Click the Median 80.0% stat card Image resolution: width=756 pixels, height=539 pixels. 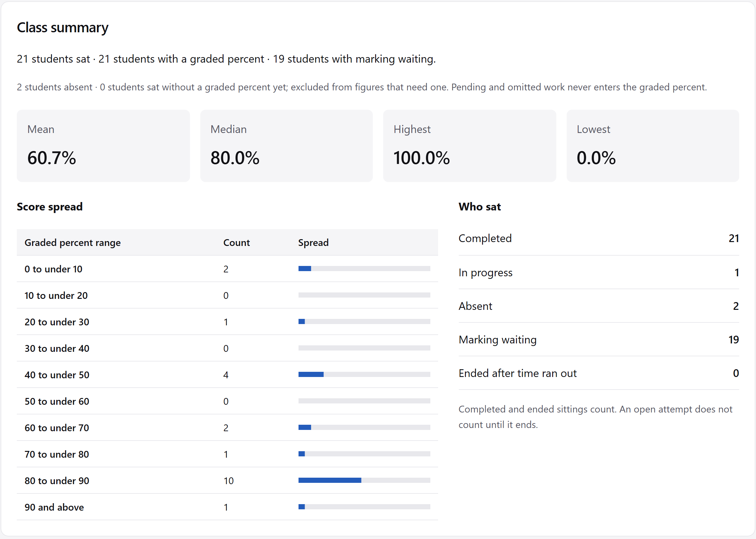(286, 146)
